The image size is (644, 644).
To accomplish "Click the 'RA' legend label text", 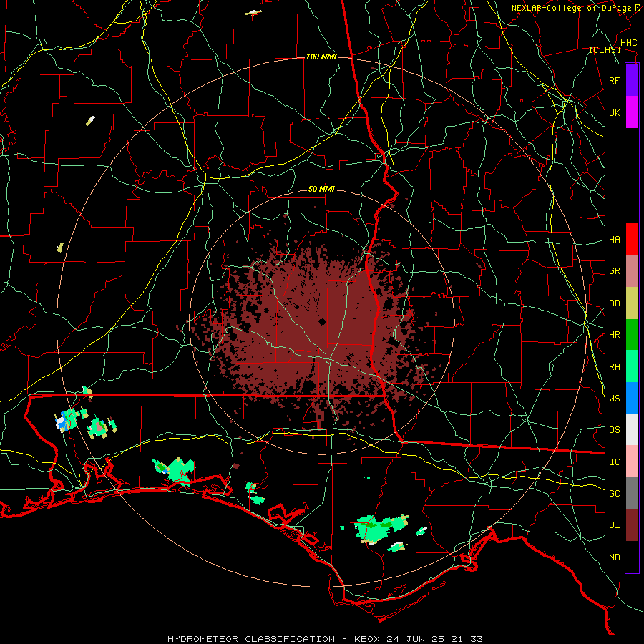I will coord(614,367).
